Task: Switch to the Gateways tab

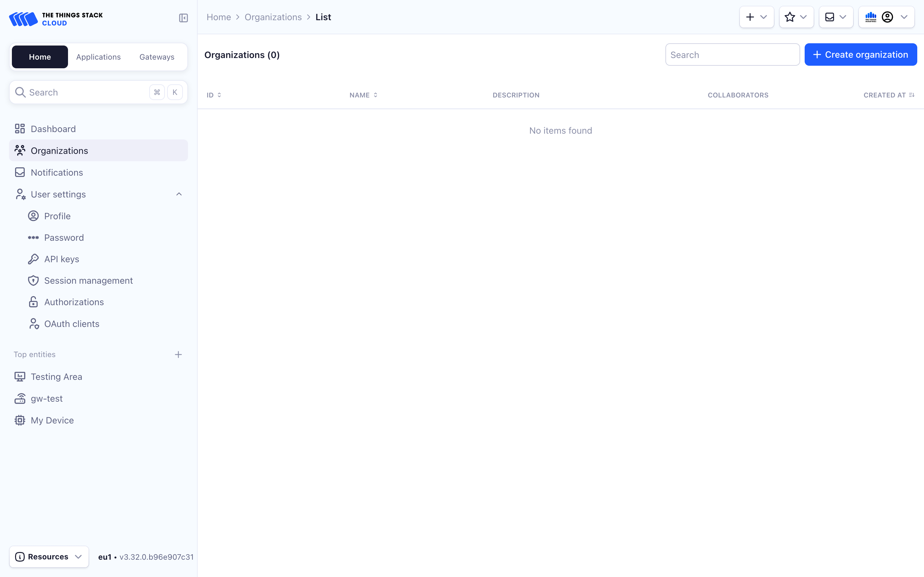Action: 157,57
